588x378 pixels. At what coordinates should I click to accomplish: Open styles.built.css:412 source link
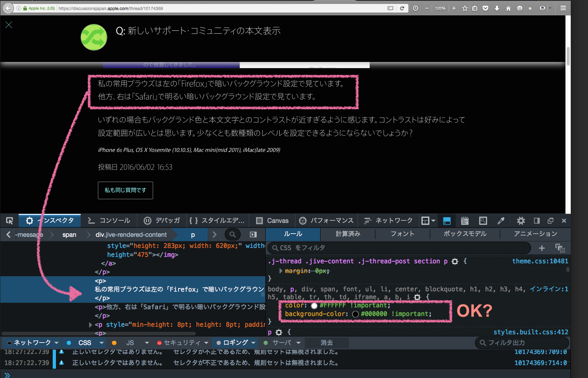coord(531,332)
